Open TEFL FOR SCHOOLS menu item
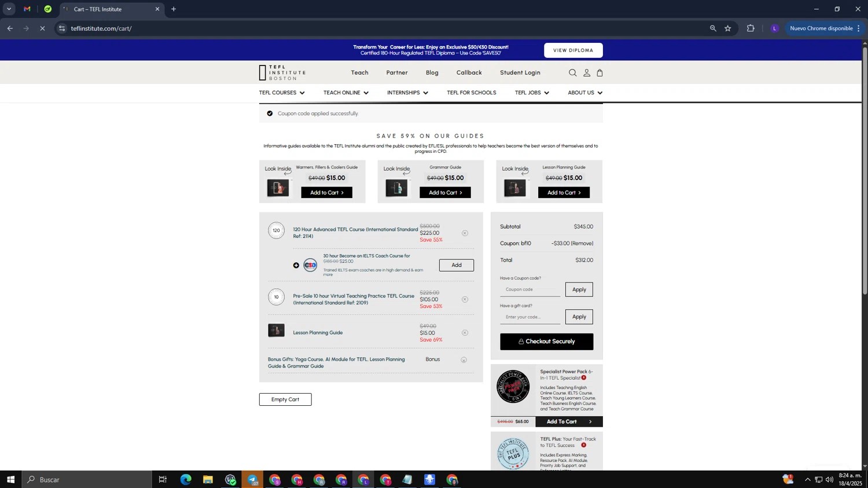 pos(472,93)
